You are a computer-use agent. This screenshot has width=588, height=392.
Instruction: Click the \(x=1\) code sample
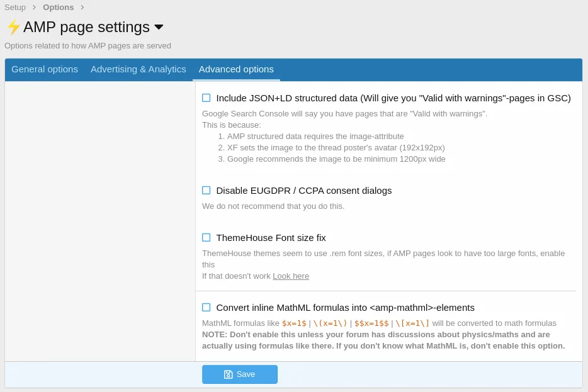point(330,323)
